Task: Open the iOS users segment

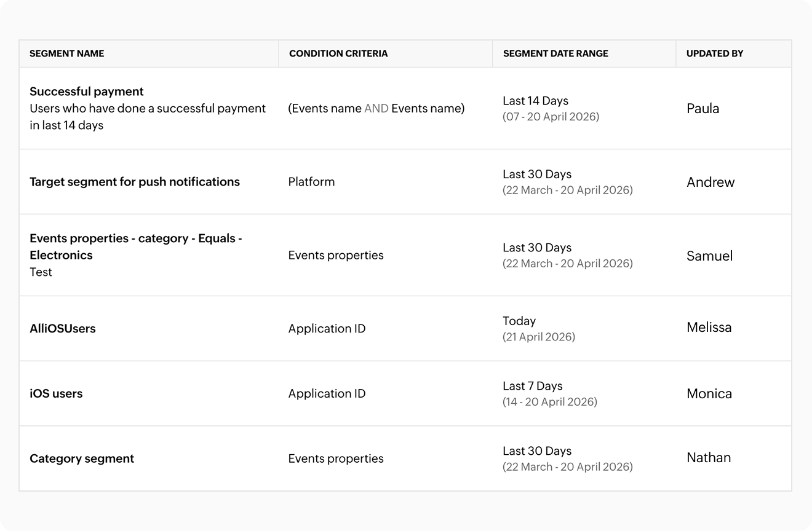Action: (56, 394)
